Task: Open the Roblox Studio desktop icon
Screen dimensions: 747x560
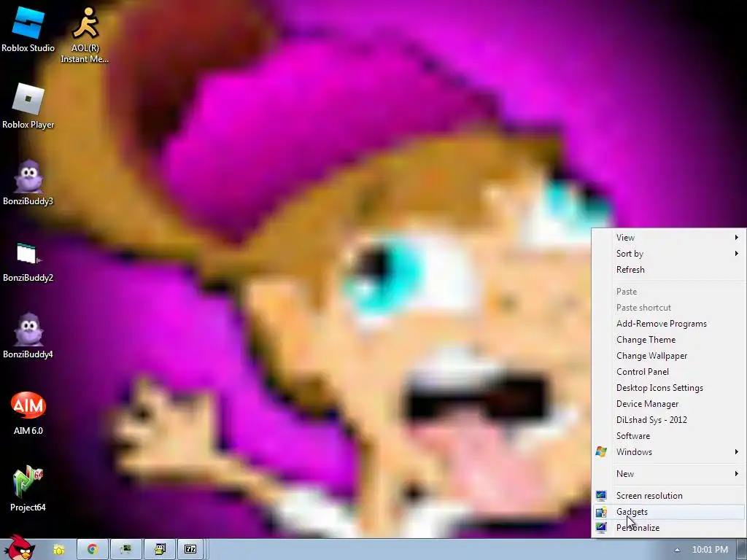Action: tap(28, 29)
